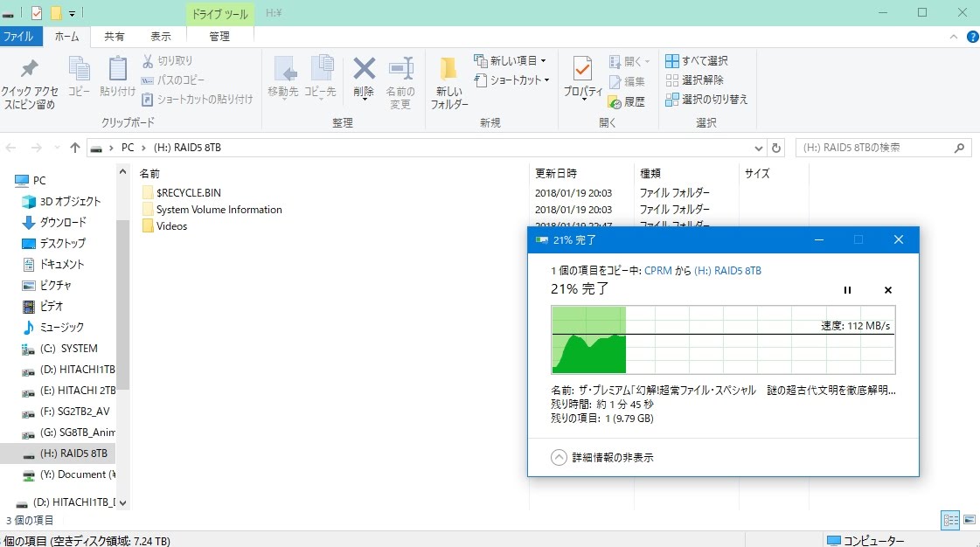Viewport: 980px width, 547px height.
Task: Refresh the current folder view
Action: pyautogui.click(x=776, y=148)
